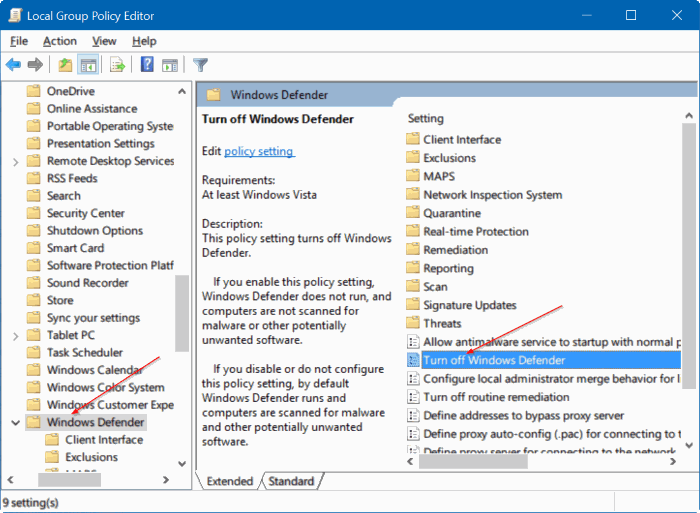
Task: Select Client Interface in the settings list
Action: point(462,139)
